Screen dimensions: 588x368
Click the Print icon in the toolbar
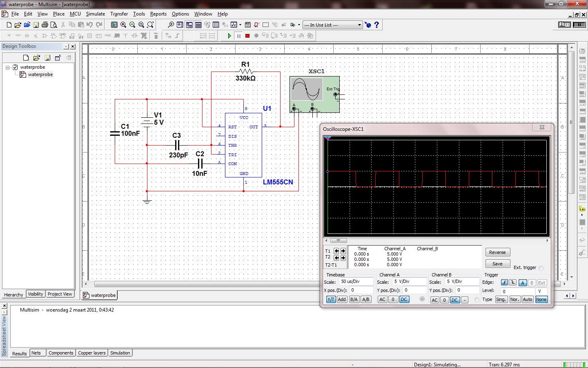pyautogui.click(x=45, y=25)
